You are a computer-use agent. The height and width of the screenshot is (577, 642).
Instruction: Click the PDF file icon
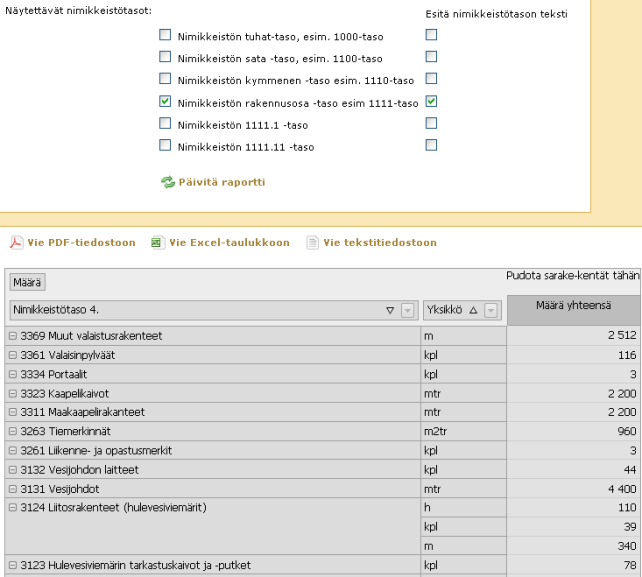(17, 242)
